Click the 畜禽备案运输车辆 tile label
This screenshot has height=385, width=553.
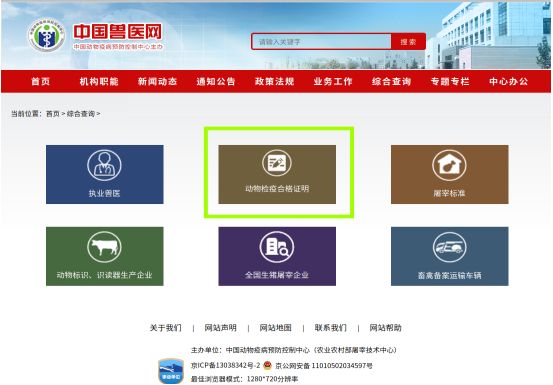449,275
